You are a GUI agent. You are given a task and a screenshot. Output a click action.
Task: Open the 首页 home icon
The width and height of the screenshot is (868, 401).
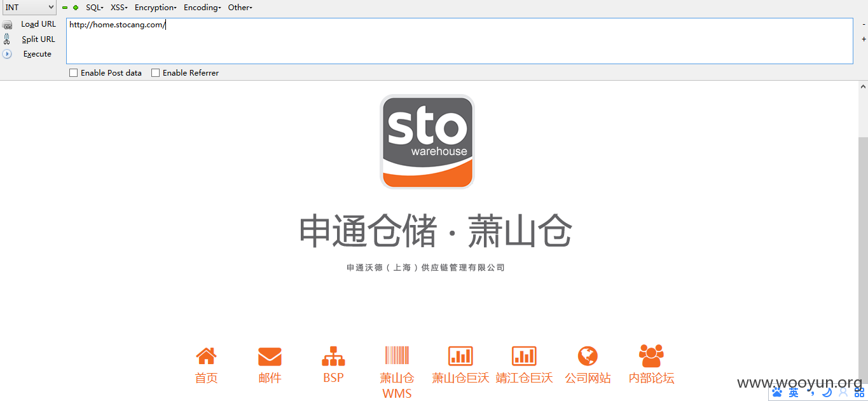pos(206,356)
